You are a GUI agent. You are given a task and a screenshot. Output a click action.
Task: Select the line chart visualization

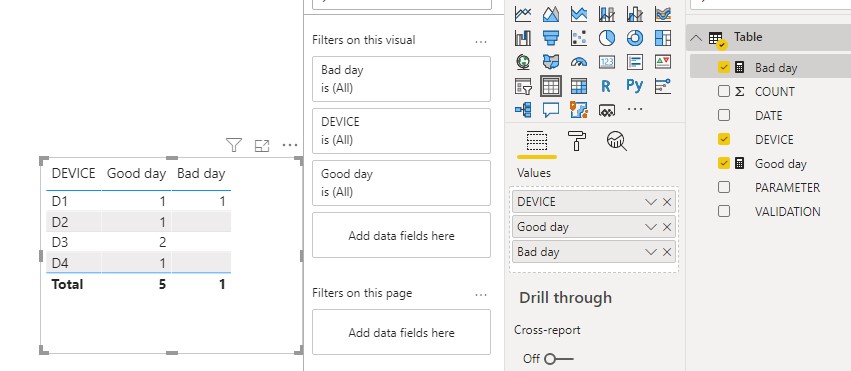click(x=523, y=14)
